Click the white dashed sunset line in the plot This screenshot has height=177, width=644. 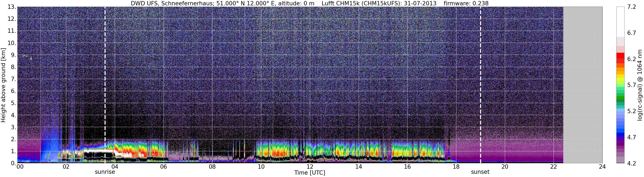tap(480, 85)
